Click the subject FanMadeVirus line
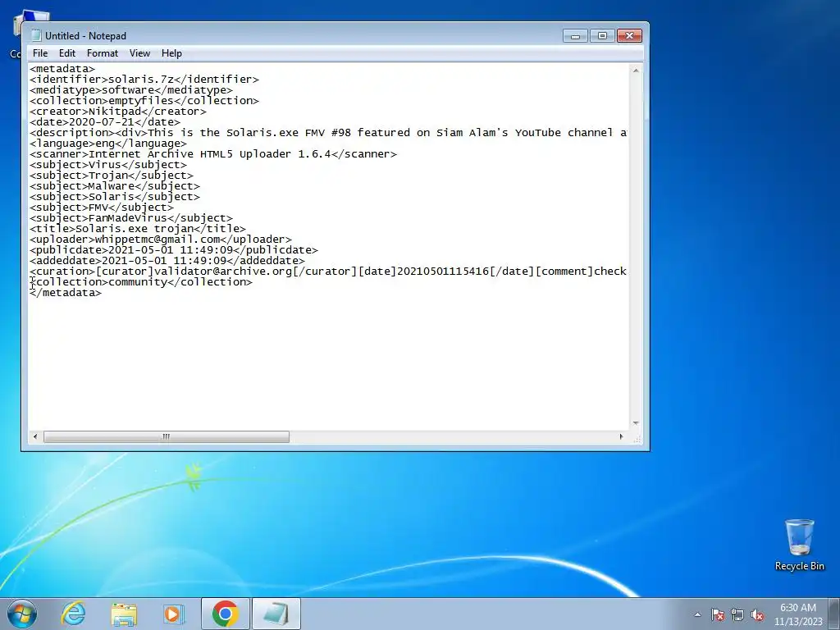This screenshot has width=840, height=630. [x=131, y=218]
